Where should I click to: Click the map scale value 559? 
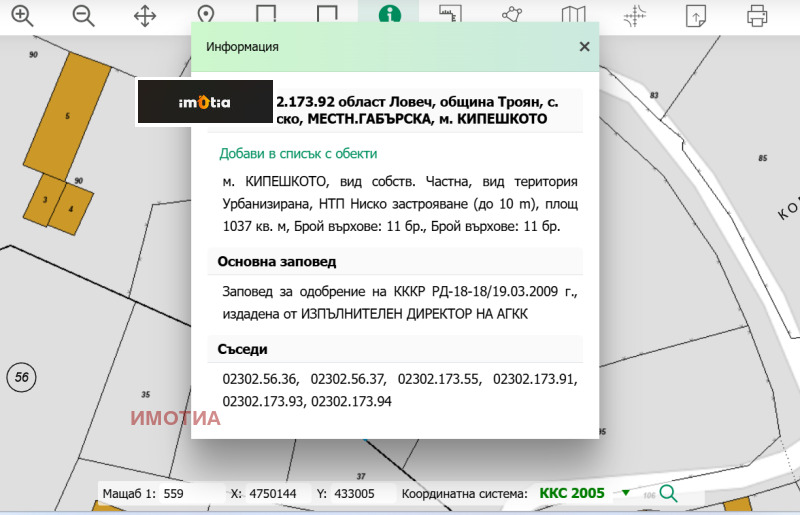[x=175, y=493]
